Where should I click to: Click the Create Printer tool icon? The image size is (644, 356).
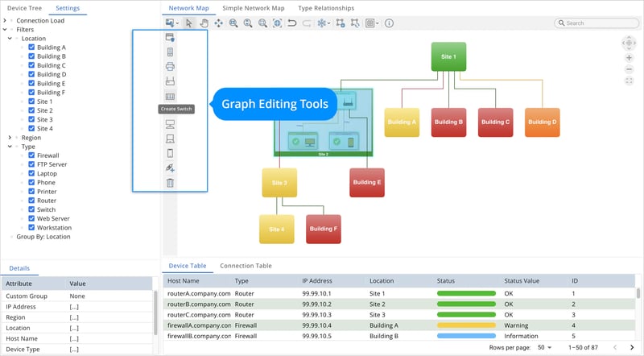pyautogui.click(x=170, y=66)
